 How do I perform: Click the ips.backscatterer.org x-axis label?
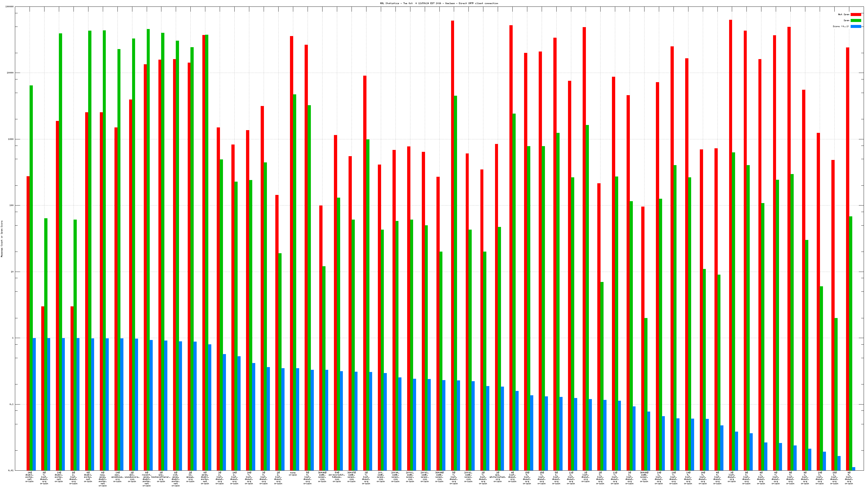[x=161, y=477]
